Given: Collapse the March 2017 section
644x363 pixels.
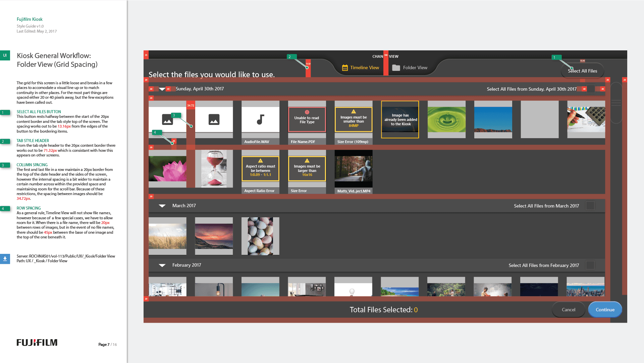Looking at the screenshot, I should 162,206.
